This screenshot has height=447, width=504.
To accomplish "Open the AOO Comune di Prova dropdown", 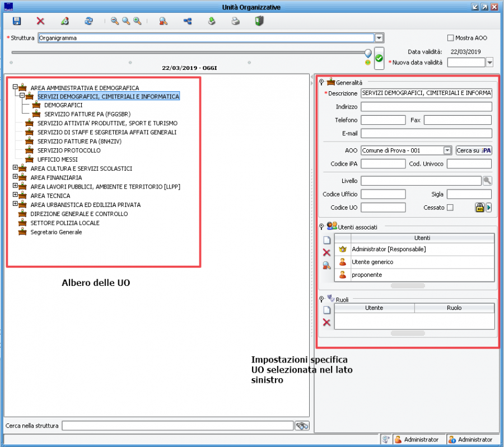I will click(x=447, y=150).
